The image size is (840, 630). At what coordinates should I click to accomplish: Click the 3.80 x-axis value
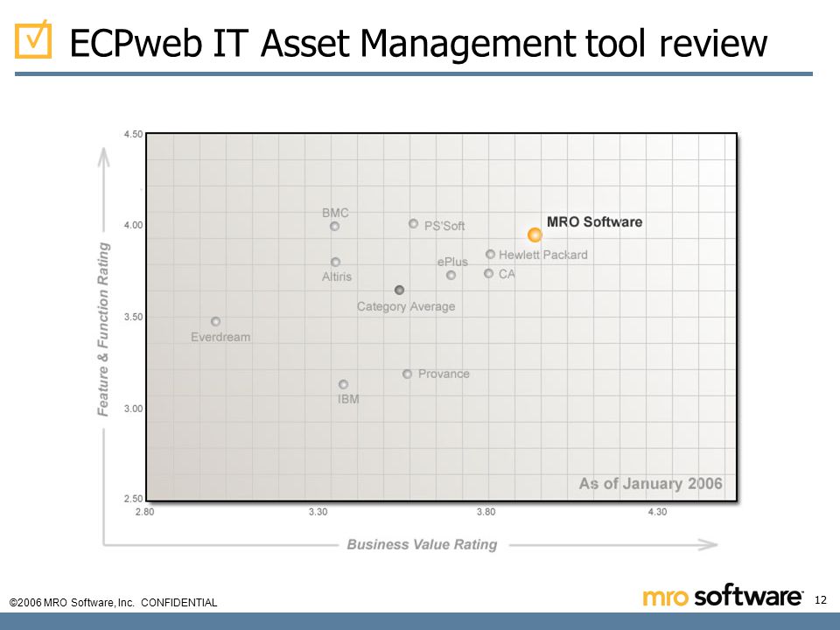486,512
